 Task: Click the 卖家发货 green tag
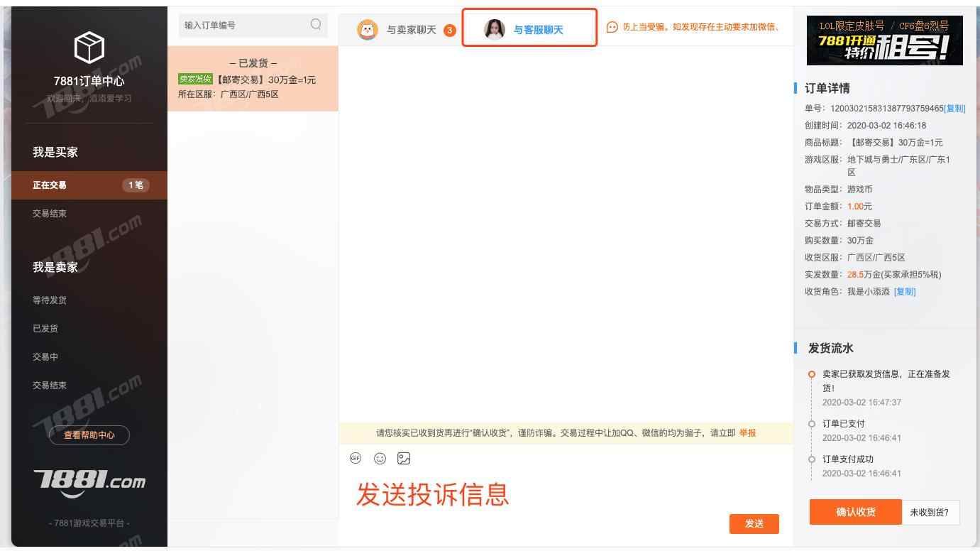point(195,80)
